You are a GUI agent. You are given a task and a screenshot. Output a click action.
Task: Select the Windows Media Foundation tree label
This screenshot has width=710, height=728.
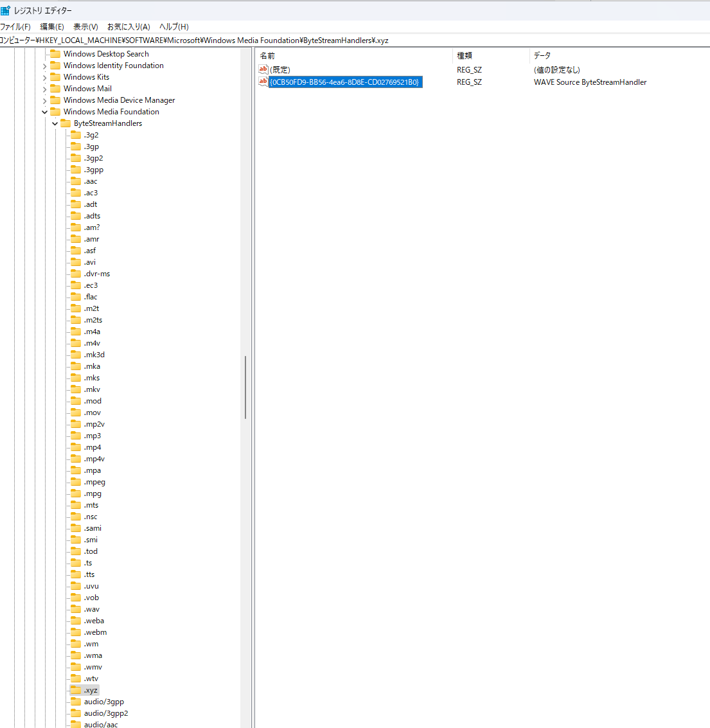coord(111,112)
